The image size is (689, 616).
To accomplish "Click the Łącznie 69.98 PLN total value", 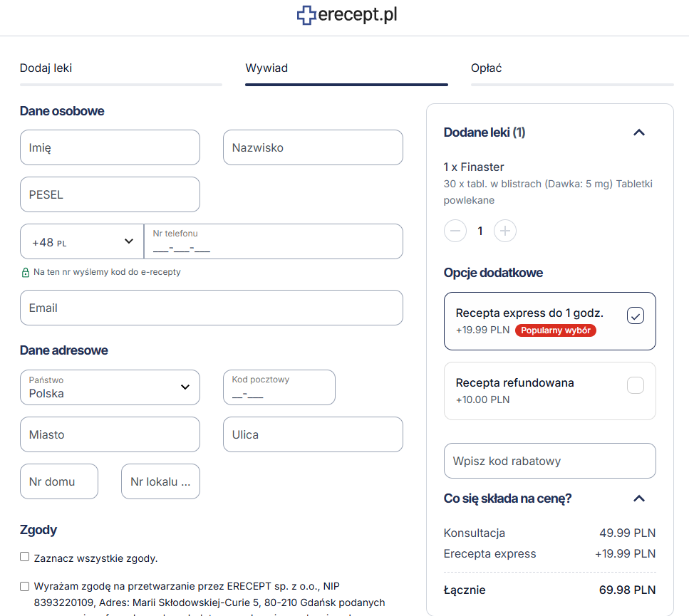I will (x=627, y=590).
